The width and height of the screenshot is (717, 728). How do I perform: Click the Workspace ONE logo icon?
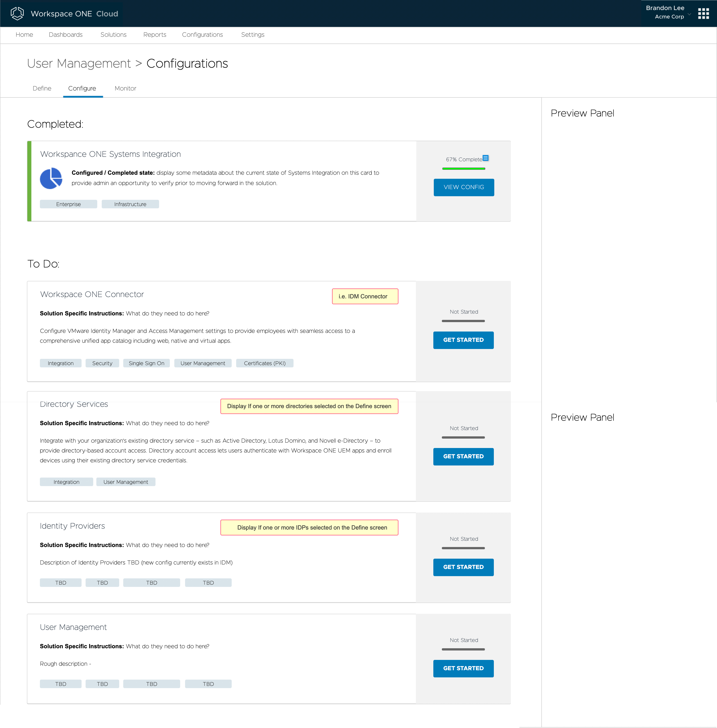pos(17,13)
